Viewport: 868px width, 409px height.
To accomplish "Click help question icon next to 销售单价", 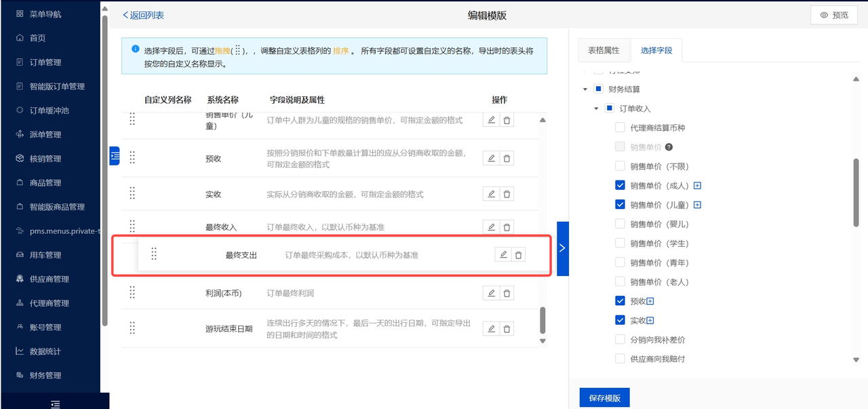I will pyautogui.click(x=669, y=147).
